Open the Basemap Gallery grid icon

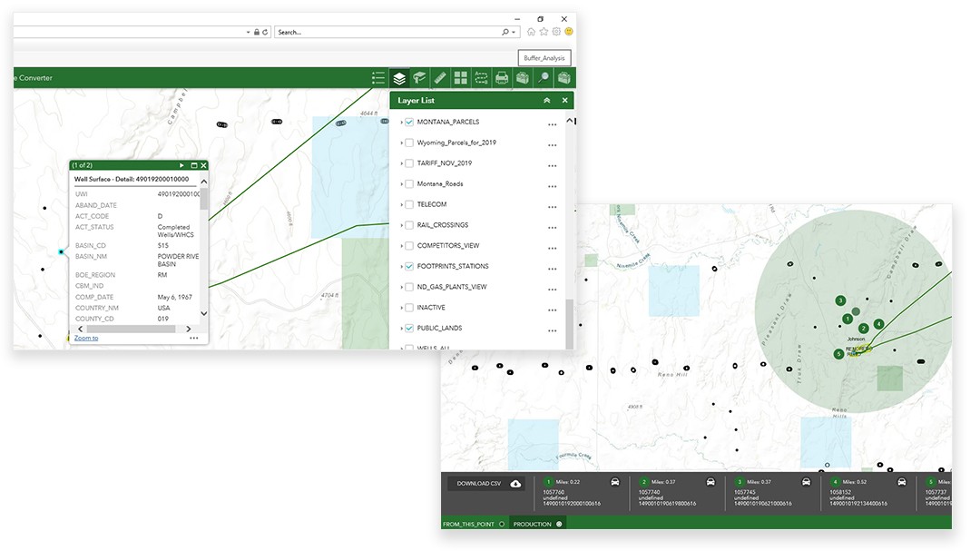[x=461, y=77]
